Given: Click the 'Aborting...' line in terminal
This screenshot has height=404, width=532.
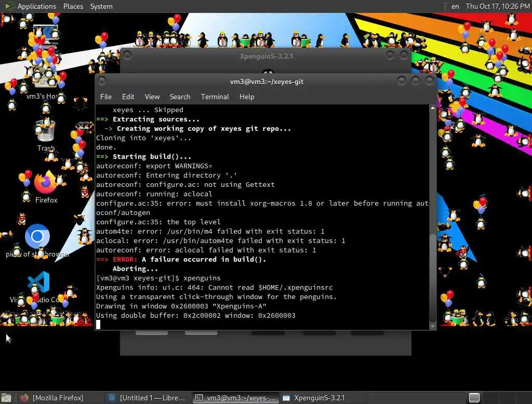Looking at the screenshot, I should click(x=135, y=268).
